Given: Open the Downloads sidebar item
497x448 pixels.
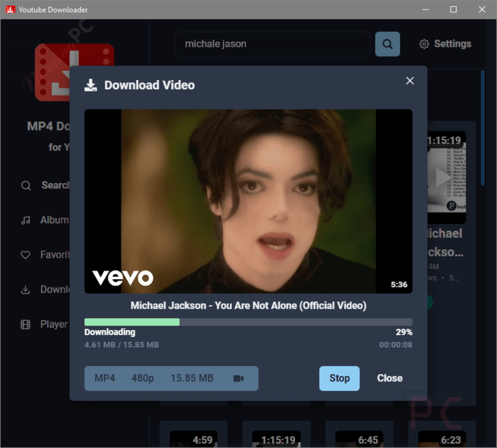Looking at the screenshot, I should (x=46, y=289).
